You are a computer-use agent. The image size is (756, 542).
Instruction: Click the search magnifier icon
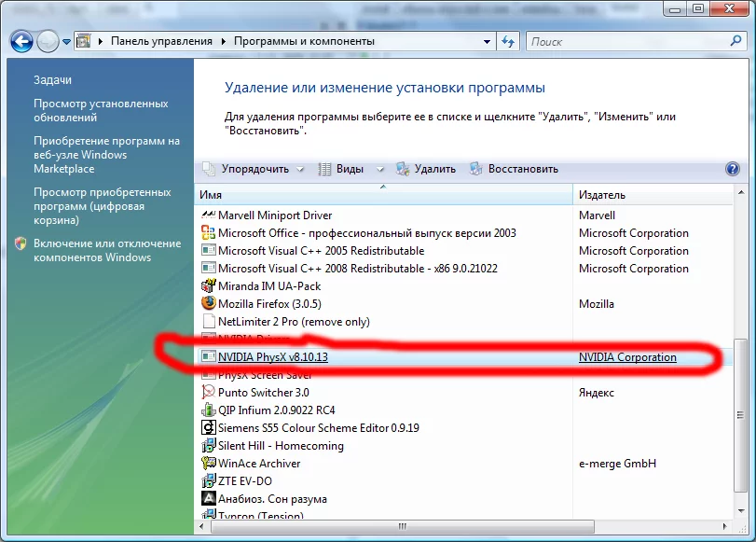point(735,41)
